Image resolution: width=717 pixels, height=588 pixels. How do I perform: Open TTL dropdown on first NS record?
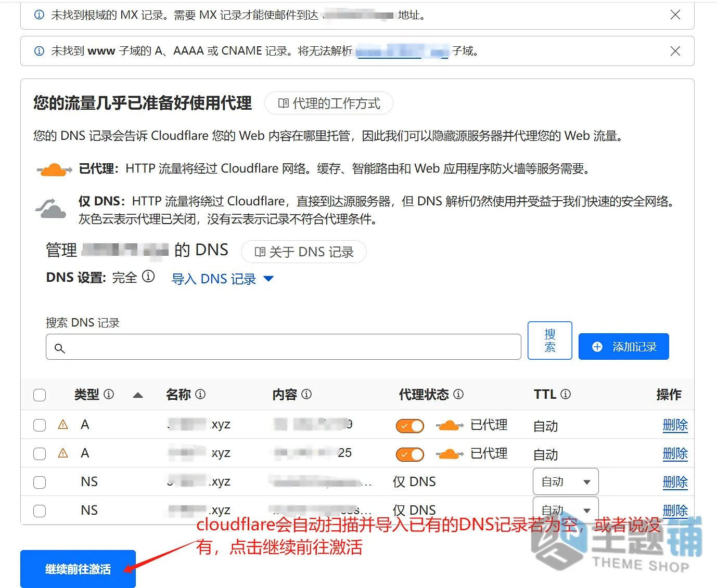(x=566, y=481)
